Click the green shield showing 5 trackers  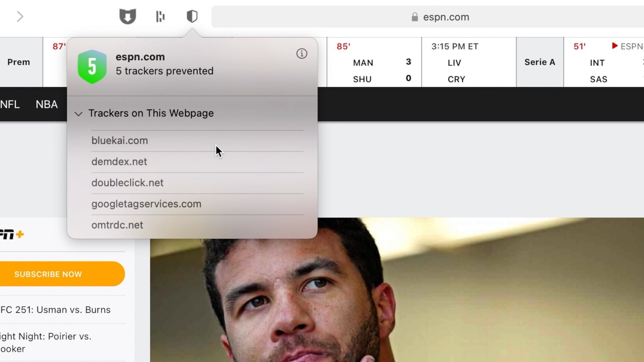92,66
